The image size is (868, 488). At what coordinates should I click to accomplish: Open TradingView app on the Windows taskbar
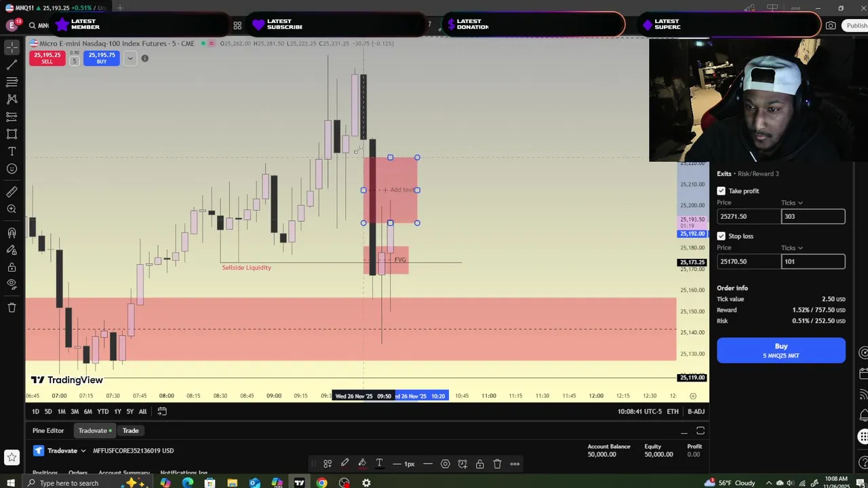(299, 483)
